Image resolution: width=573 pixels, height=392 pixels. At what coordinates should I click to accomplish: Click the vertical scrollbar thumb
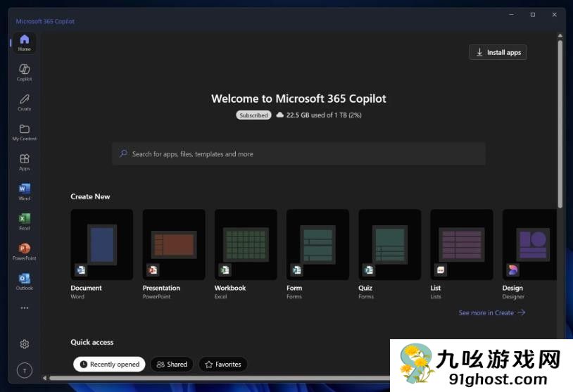(x=560, y=124)
